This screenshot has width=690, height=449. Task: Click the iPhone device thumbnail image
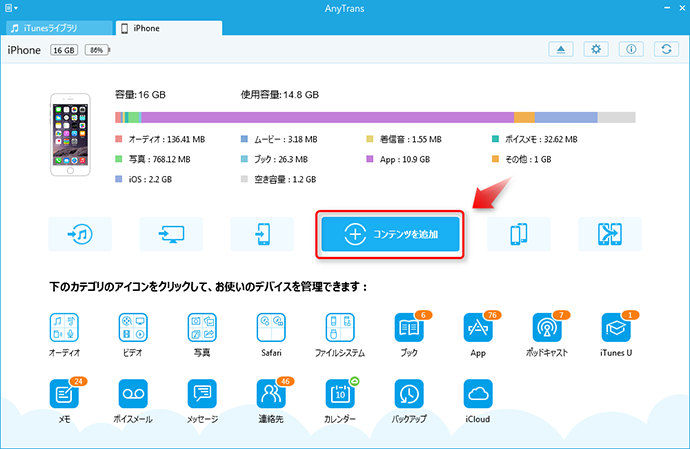[70, 134]
